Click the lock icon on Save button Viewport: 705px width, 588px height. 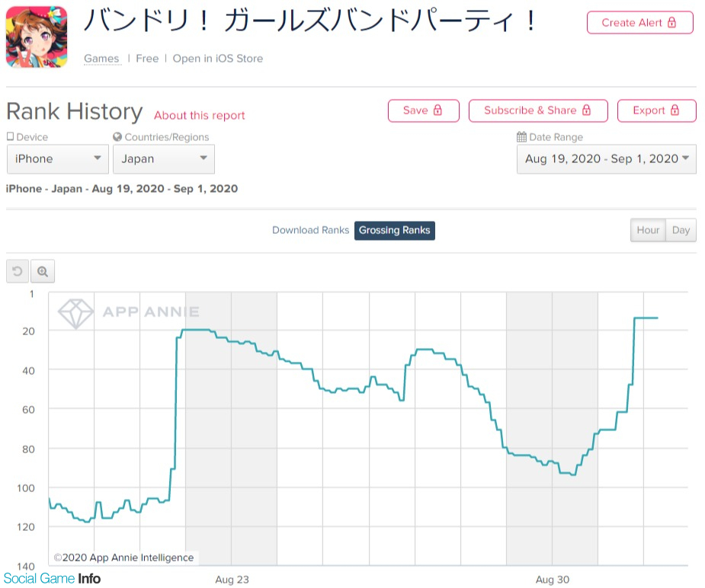(437, 110)
